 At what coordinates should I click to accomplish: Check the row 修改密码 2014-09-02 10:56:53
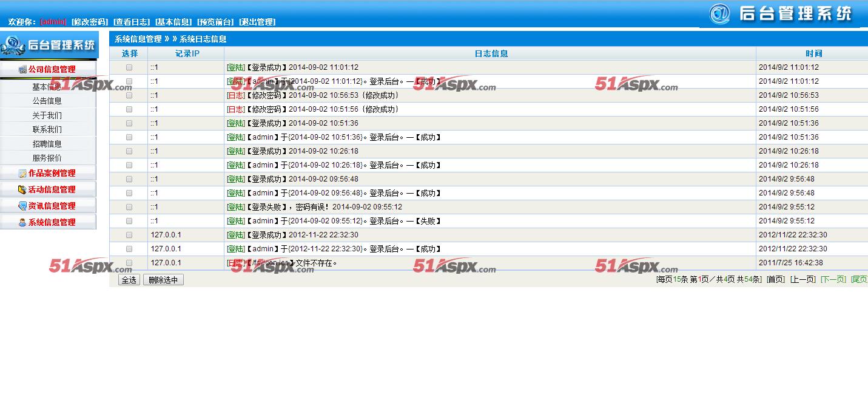pos(129,95)
